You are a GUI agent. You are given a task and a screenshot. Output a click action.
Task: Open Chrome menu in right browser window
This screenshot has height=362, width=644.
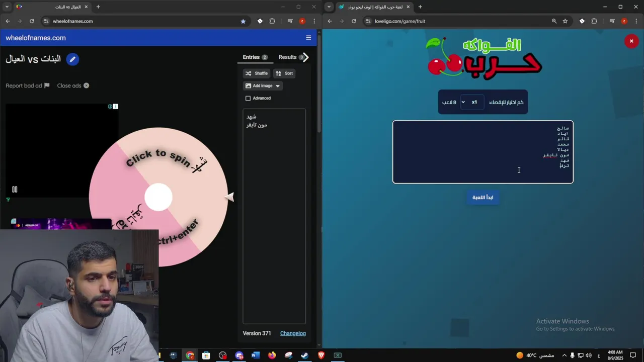tap(636, 21)
